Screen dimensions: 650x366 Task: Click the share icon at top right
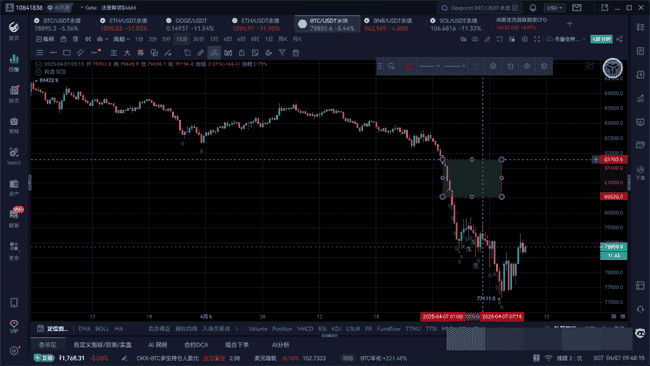pyautogui.click(x=619, y=39)
